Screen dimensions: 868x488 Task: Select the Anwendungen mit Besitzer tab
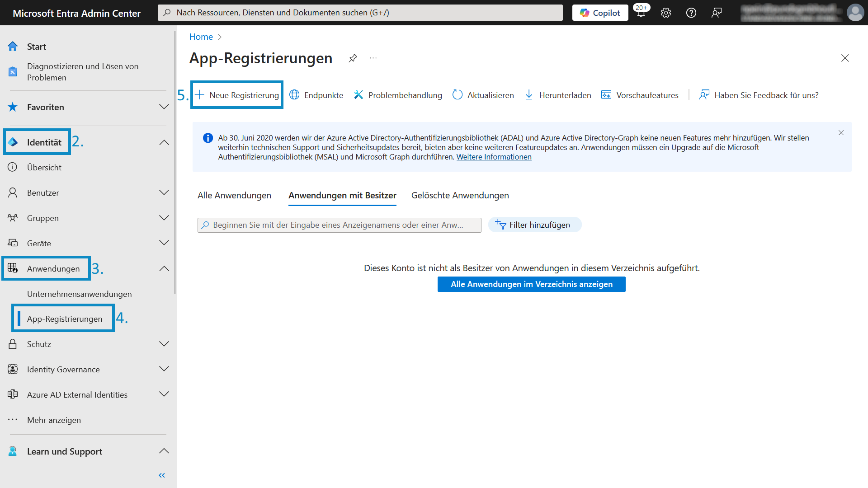[x=342, y=195]
